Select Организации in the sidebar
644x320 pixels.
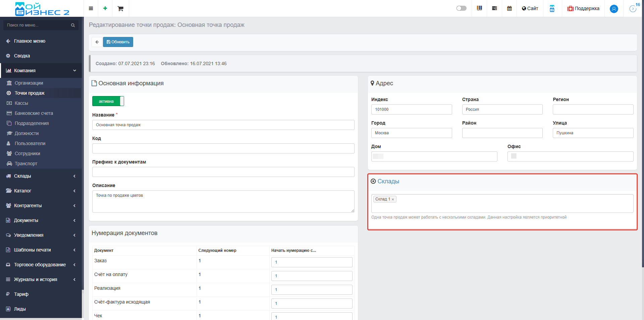(x=29, y=83)
